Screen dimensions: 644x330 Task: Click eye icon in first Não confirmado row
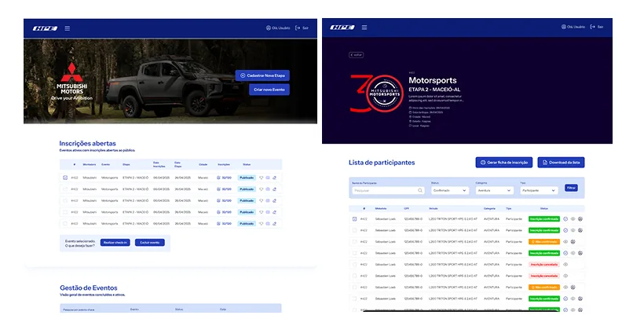coord(565,242)
